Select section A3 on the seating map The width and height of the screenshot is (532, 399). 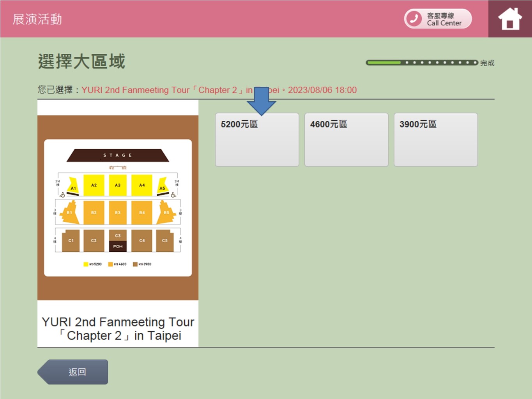pos(118,185)
